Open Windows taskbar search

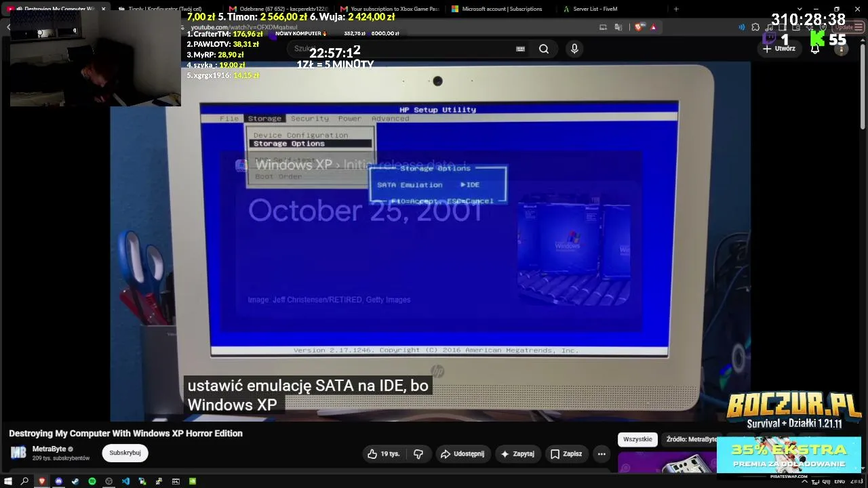(x=25, y=481)
